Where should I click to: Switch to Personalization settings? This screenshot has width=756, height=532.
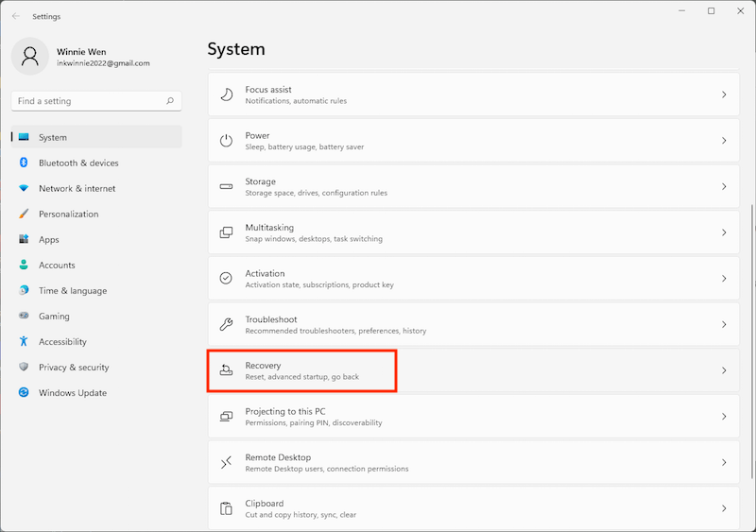96,214
